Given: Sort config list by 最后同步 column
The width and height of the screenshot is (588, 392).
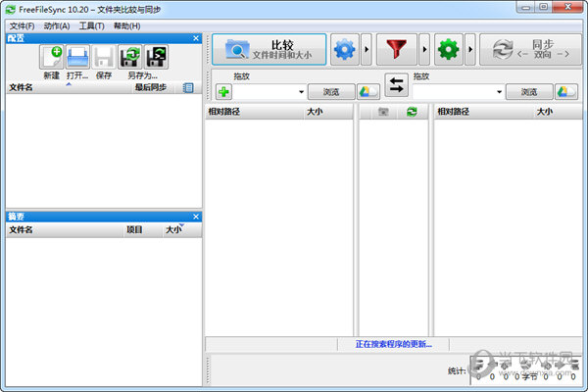Looking at the screenshot, I should click(x=153, y=87).
